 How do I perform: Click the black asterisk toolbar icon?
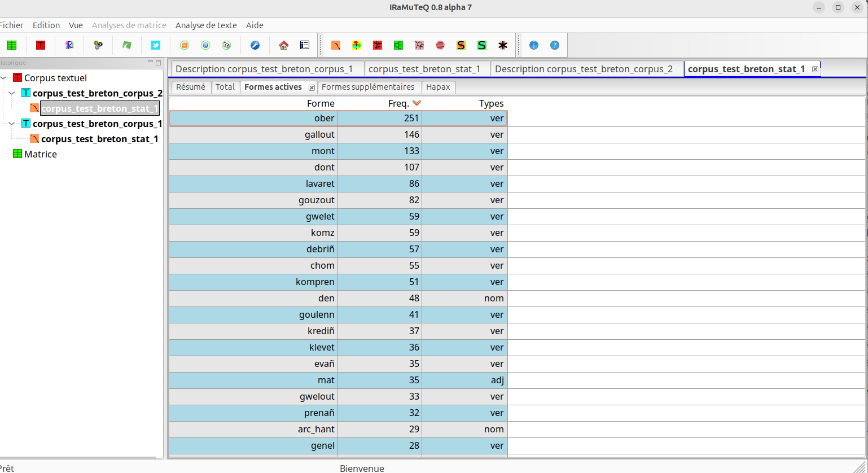click(503, 45)
